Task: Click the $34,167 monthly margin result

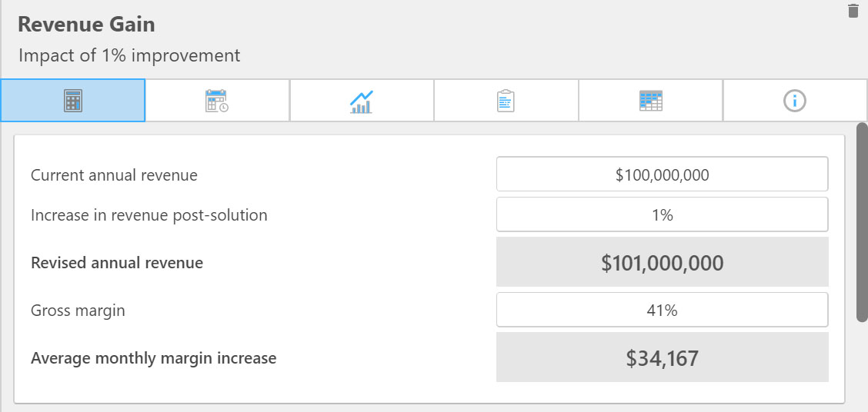Action: [662, 357]
